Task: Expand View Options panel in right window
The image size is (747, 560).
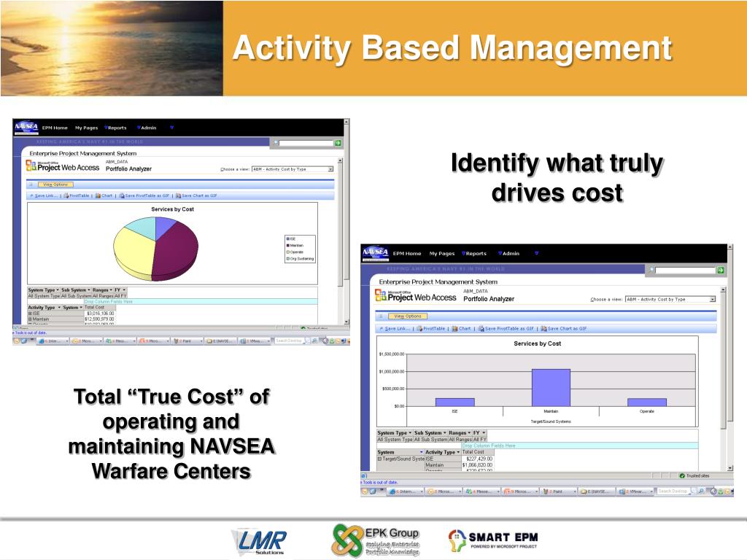Action: [380, 316]
